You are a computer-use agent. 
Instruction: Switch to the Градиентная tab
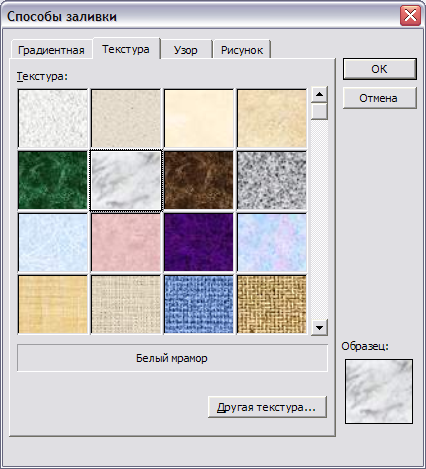(x=51, y=50)
